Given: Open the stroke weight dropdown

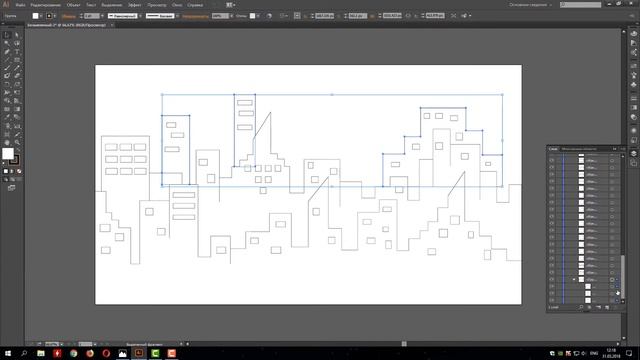Looking at the screenshot, I should click(102, 16).
